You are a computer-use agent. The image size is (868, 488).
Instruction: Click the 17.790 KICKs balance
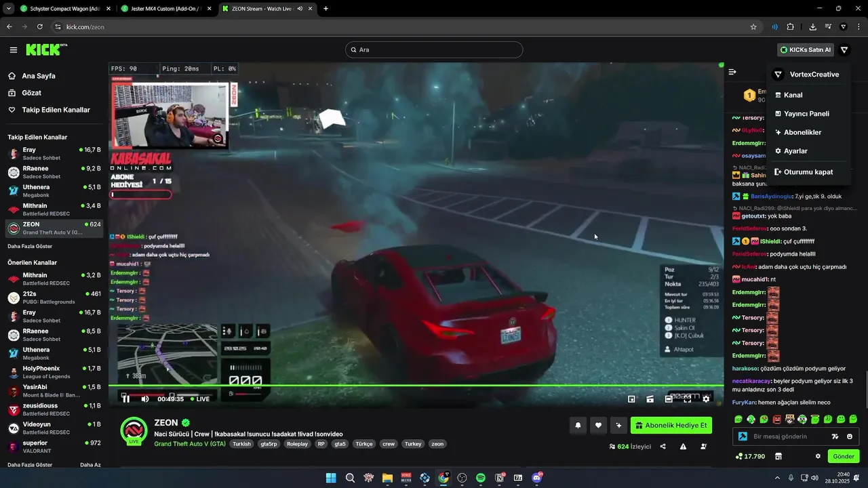click(750, 456)
